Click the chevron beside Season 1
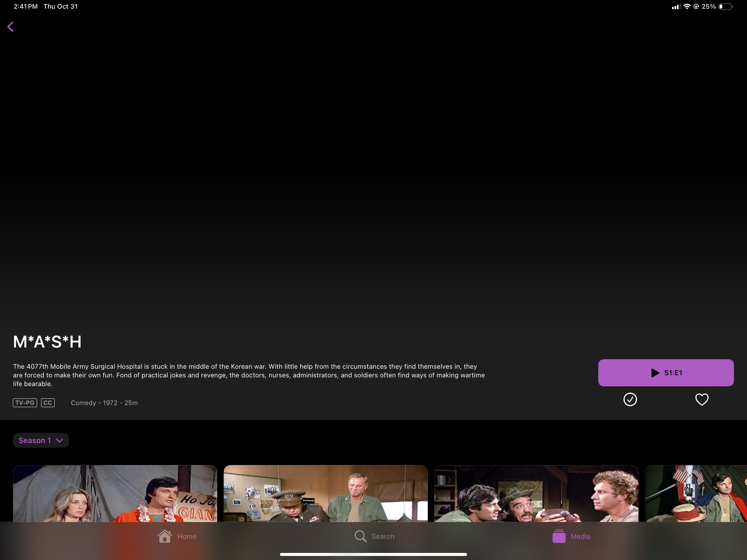This screenshot has width=747, height=560. (x=59, y=441)
